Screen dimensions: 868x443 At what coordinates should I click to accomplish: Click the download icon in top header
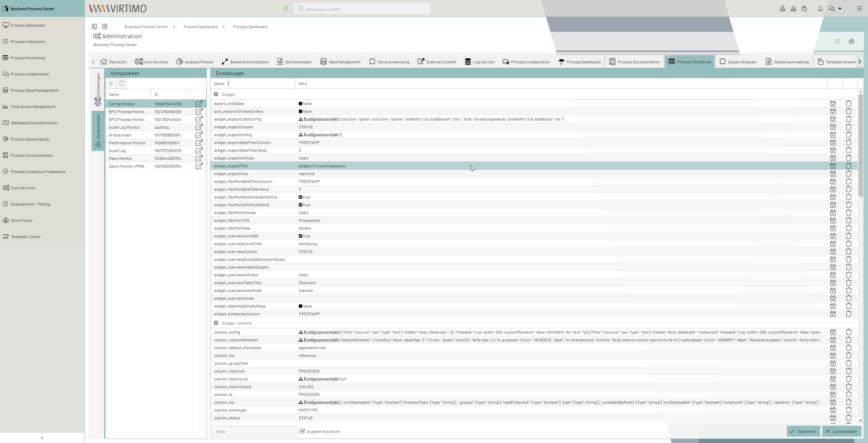pos(783,9)
